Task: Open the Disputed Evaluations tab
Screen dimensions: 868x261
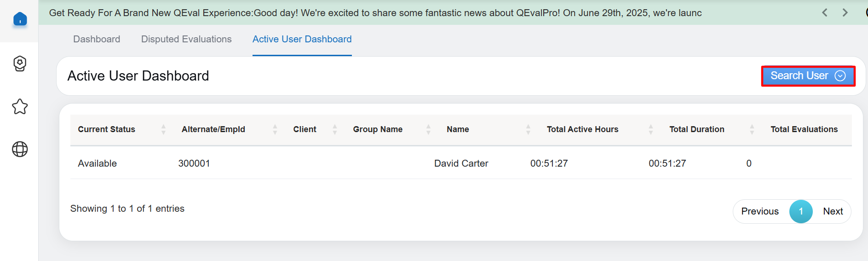Action: [x=186, y=39]
